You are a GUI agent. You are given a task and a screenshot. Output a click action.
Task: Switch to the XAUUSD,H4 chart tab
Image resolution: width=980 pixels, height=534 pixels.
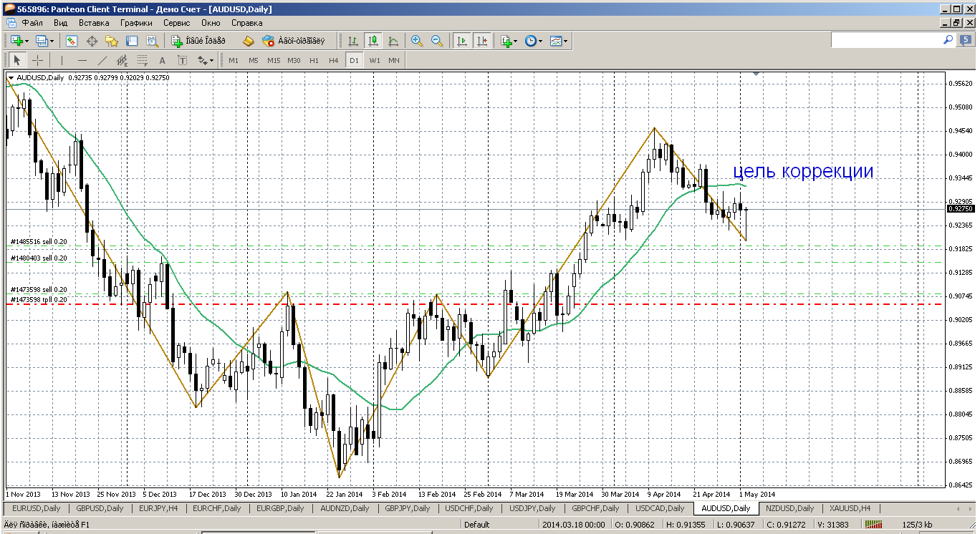[850, 508]
